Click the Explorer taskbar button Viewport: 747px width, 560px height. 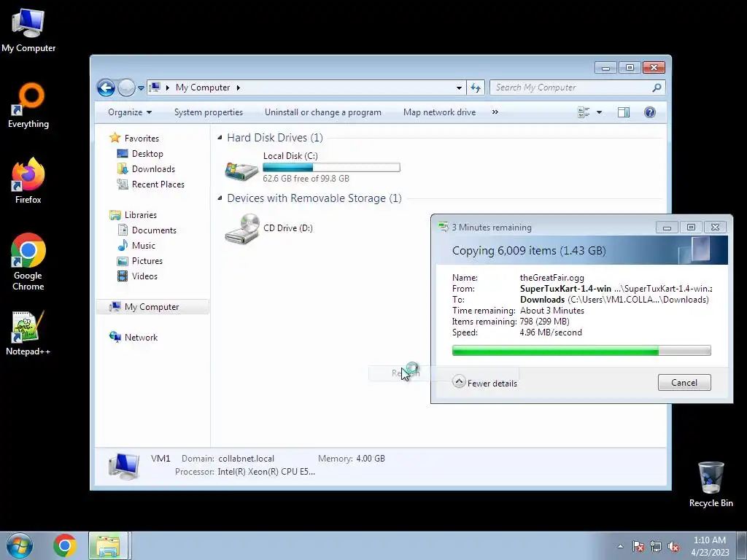pyautogui.click(x=108, y=545)
